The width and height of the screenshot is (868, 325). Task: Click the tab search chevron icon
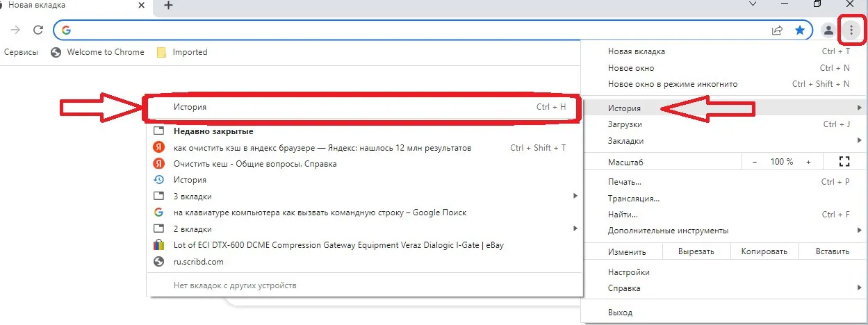point(753,4)
